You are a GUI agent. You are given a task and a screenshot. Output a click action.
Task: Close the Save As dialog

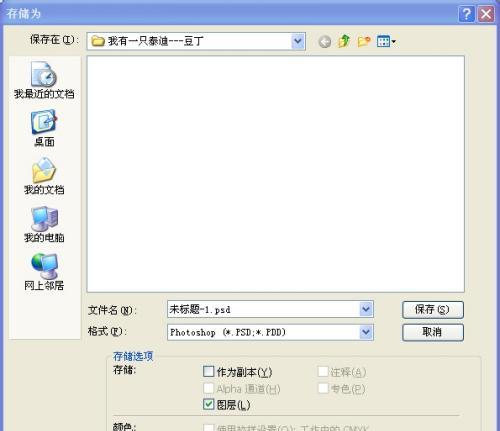(486, 14)
